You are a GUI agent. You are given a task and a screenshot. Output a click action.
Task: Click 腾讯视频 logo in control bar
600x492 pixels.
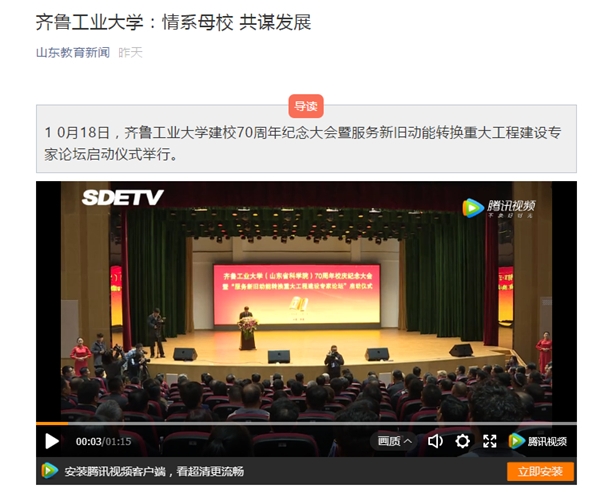(538, 441)
